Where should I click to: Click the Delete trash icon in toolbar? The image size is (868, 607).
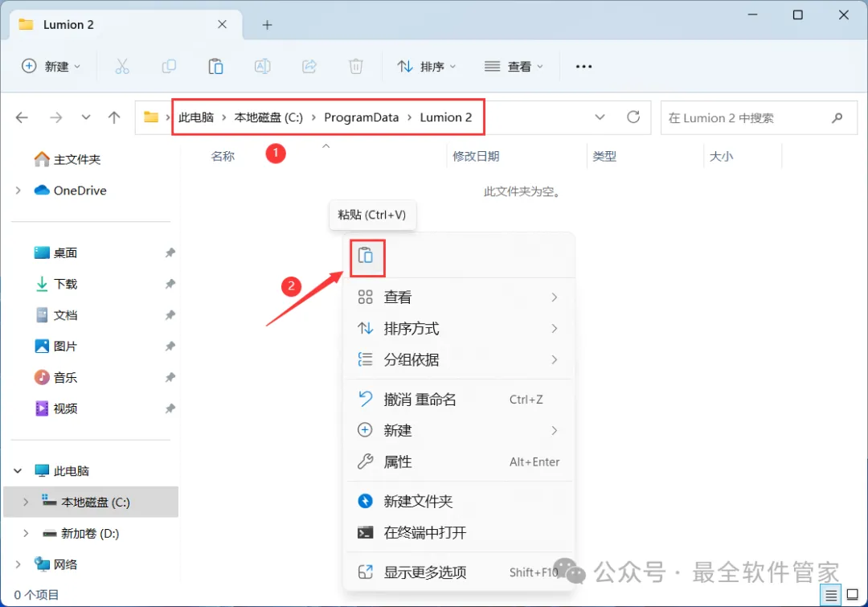pyautogui.click(x=356, y=67)
